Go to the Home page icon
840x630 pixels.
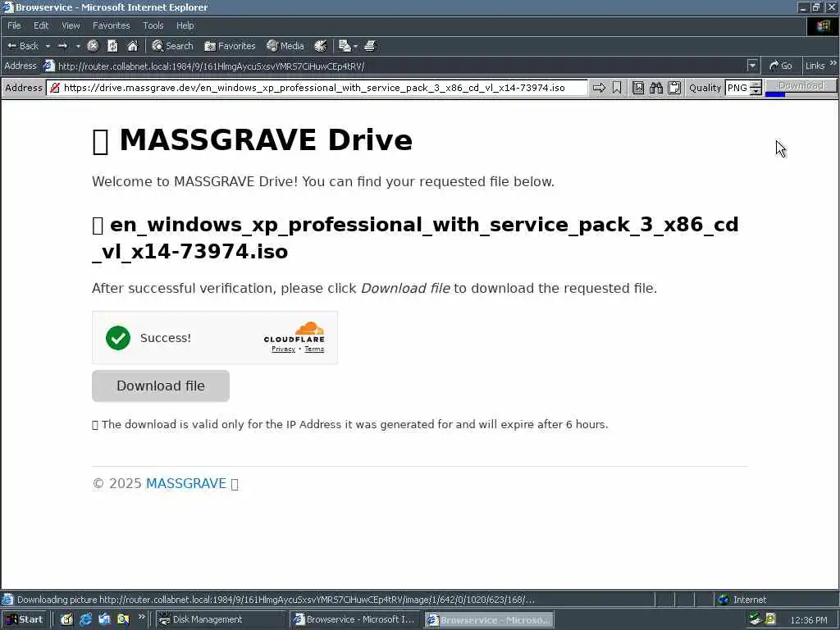132,46
